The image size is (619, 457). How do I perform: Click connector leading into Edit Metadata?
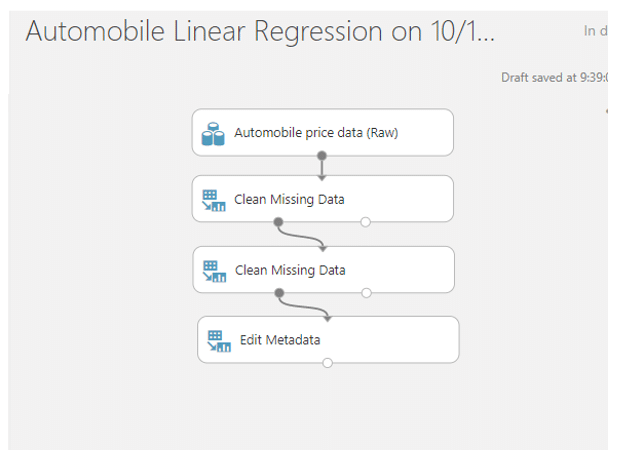[303, 308]
